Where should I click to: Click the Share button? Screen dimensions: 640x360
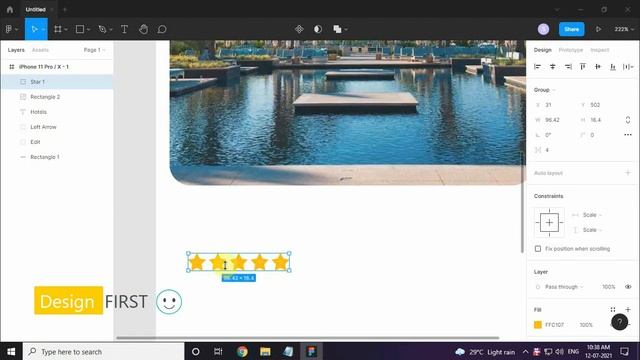[571, 29]
